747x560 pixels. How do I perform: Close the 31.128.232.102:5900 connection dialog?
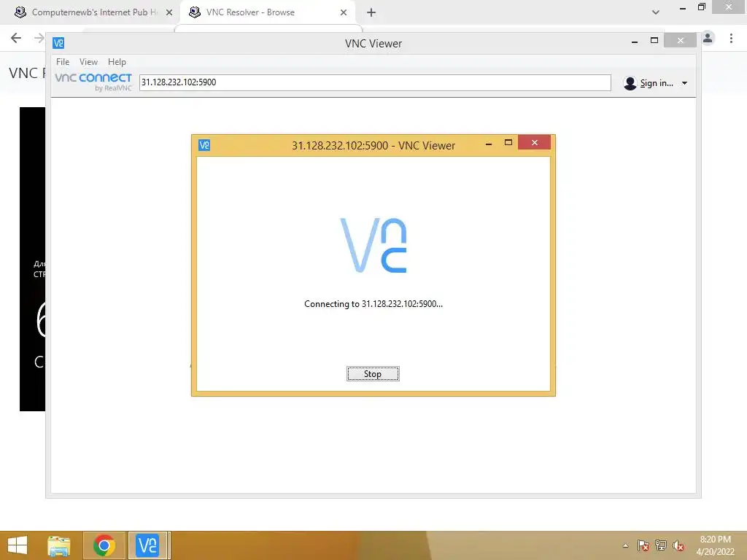click(x=534, y=142)
